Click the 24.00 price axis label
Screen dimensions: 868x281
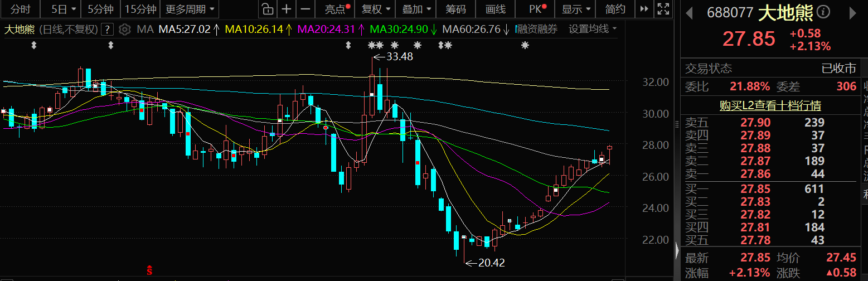(656, 208)
